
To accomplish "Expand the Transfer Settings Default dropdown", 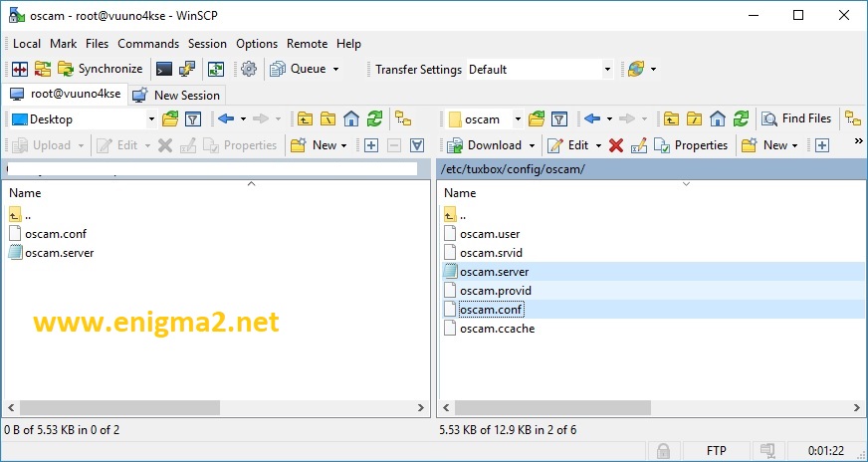I will click(607, 70).
